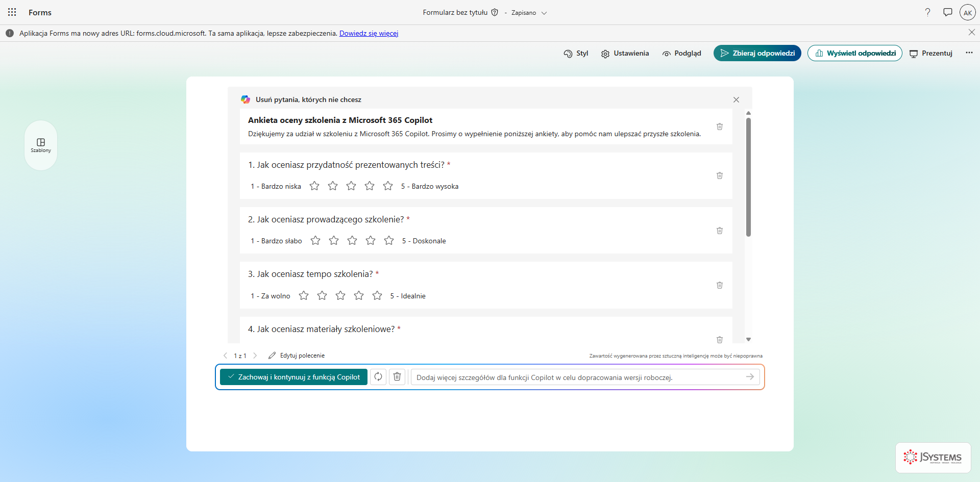Select fifth star for question 1
Screen dimensions: 980x482
coord(388,186)
